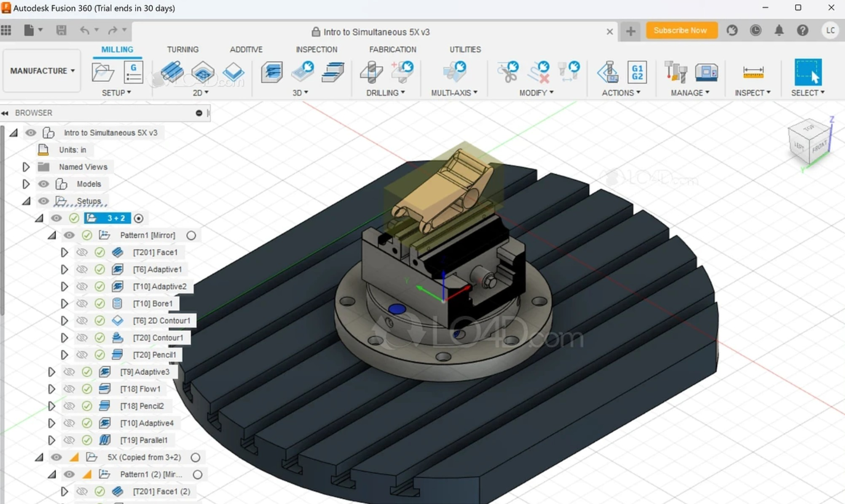Collapse the BROWSER panel with arrows
This screenshot has height=504, width=845.
click(5, 113)
